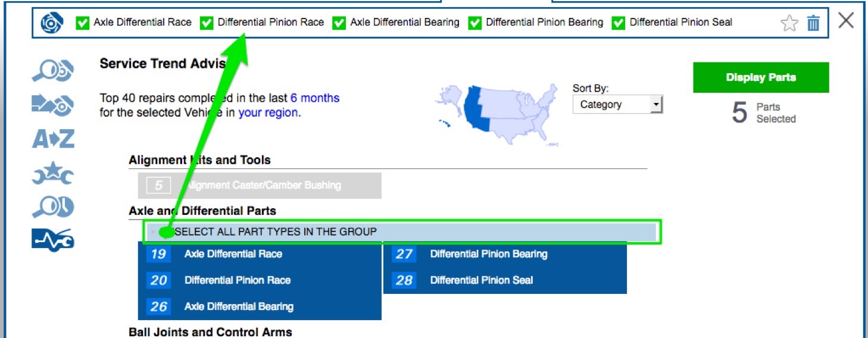Click the brake disc logo icon
The image size is (868, 338).
52,23
